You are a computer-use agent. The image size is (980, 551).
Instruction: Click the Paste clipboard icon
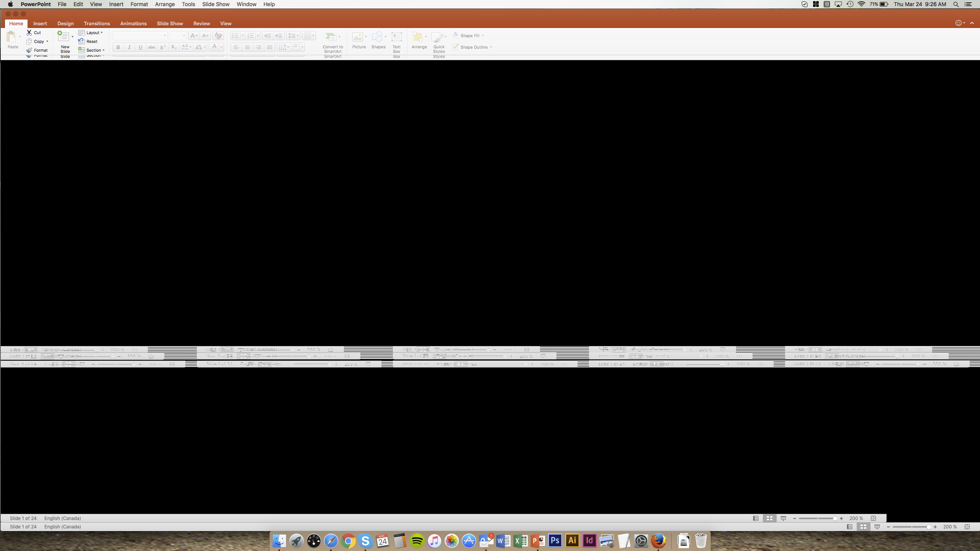tap(11, 37)
